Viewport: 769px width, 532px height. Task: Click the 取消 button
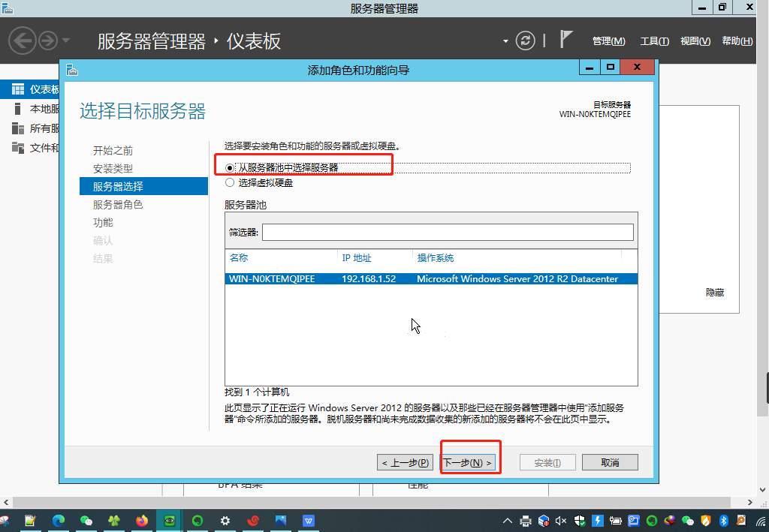[x=610, y=462]
